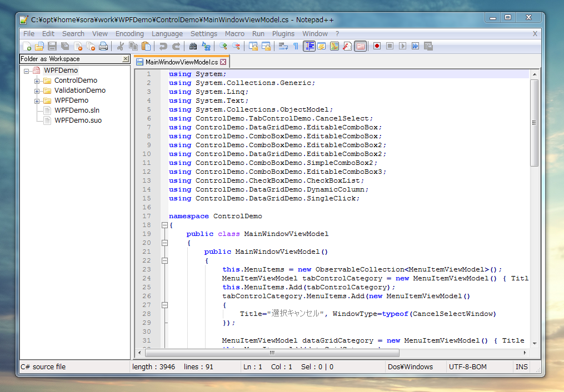This screenshot has width=564, height=392.
Task: Click the Run Macro Multiple Times icon
Action: tap(415, 46)
